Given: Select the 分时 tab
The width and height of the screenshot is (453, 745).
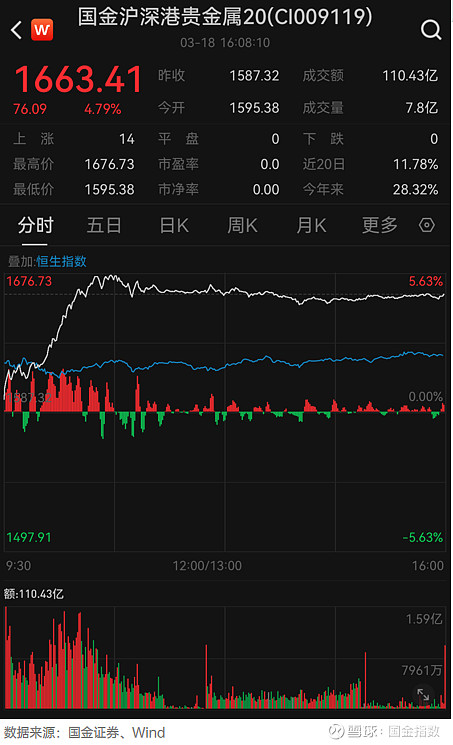Looking at the screenshot, I should (35, 225).
